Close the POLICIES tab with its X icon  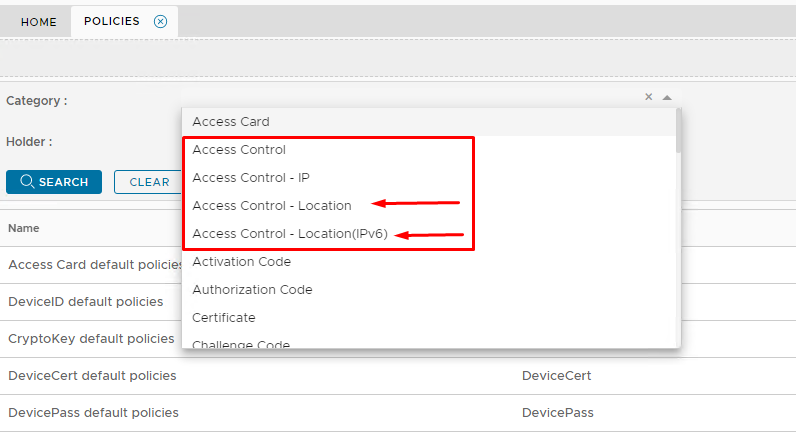[x=160, y=21]
